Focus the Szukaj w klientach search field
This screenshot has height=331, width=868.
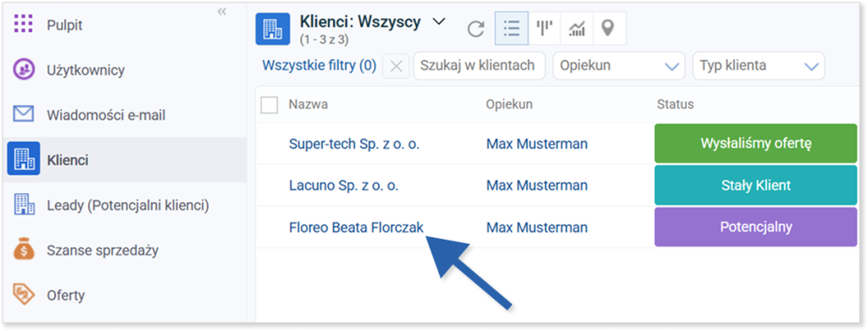pos(480,66)
